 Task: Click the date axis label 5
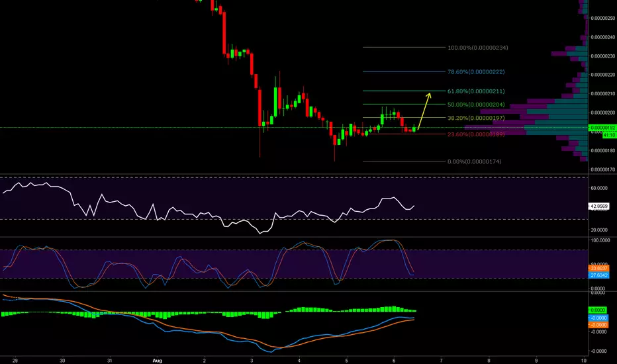[x=347, y=361]
